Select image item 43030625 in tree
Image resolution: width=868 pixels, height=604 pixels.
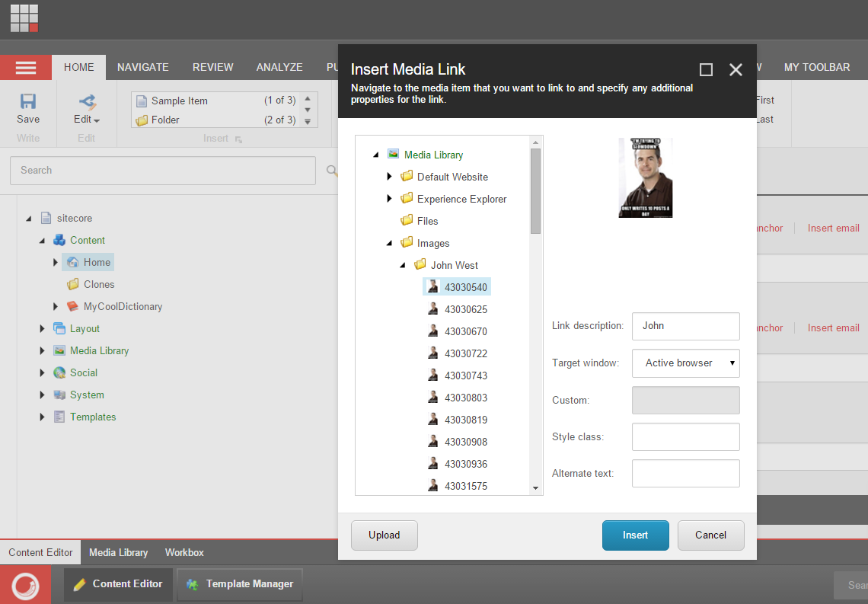465,309
